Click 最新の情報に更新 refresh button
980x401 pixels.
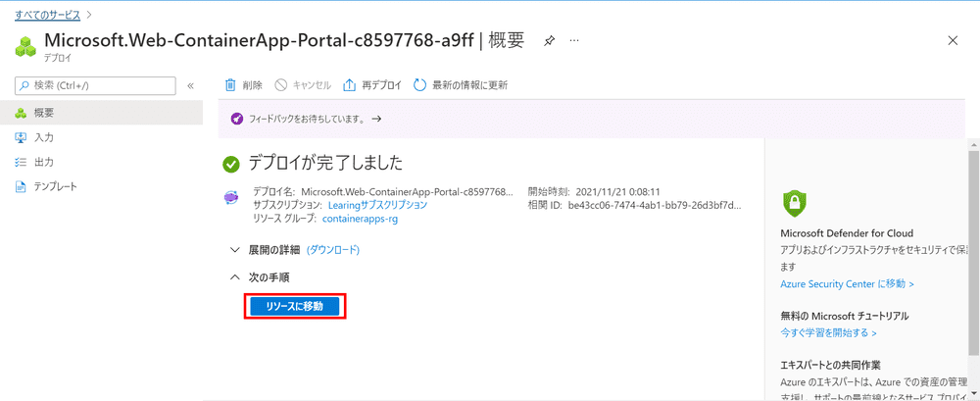[x=461, y=85]
